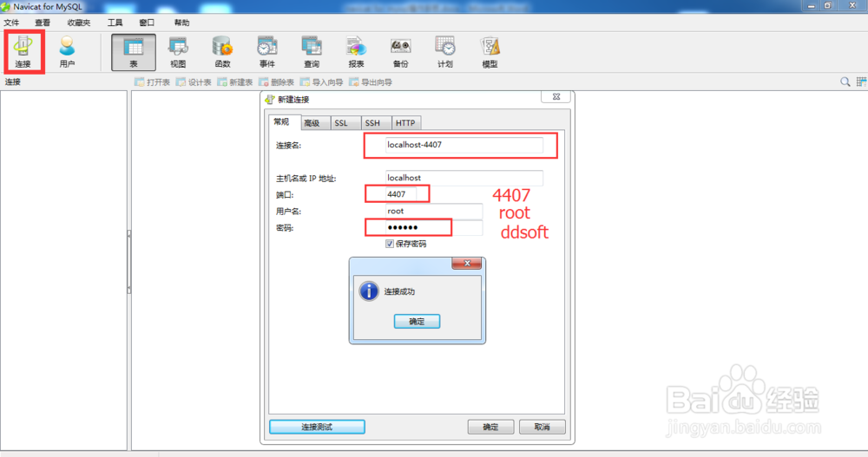Click 删除表 (Delete Table) in sub-toolbar
The height and width of the screenshot is (457, 868).
[276, 82]
